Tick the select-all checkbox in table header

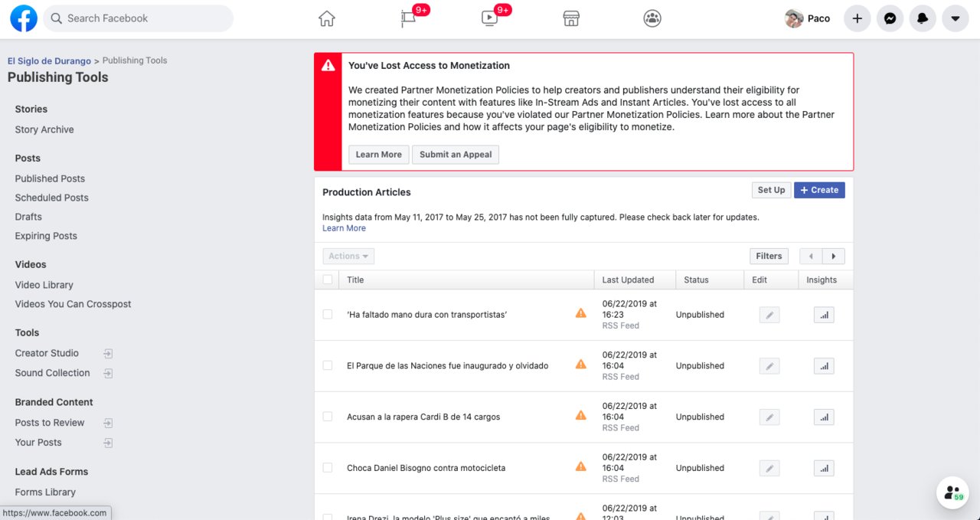(328, 280)
